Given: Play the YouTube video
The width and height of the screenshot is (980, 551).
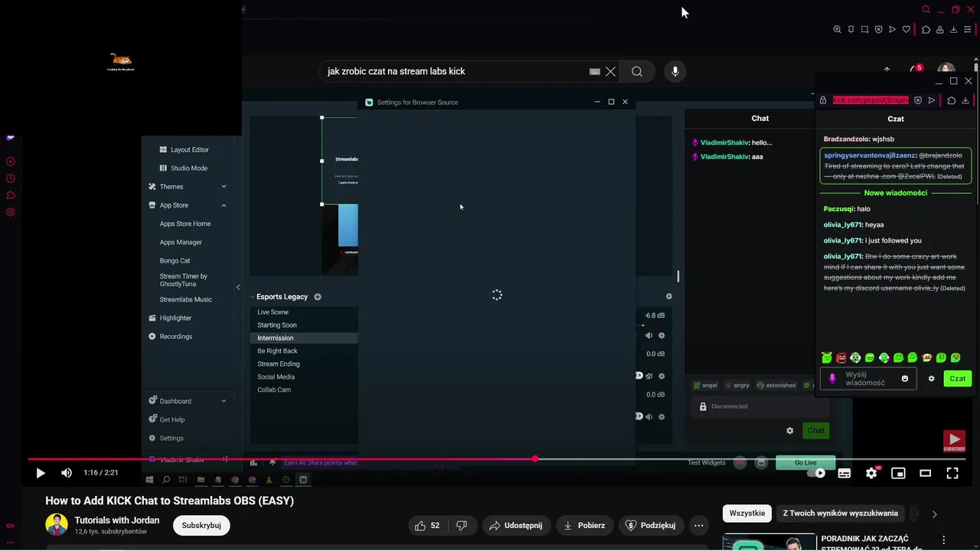Looking at the screenshot, I should (41, 473).
